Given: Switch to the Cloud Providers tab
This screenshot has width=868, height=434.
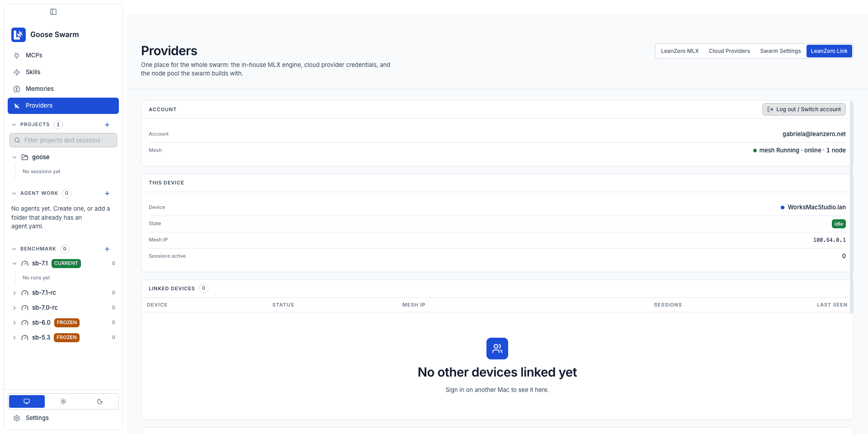Looking at the screenshot, I should pos(729,51).
